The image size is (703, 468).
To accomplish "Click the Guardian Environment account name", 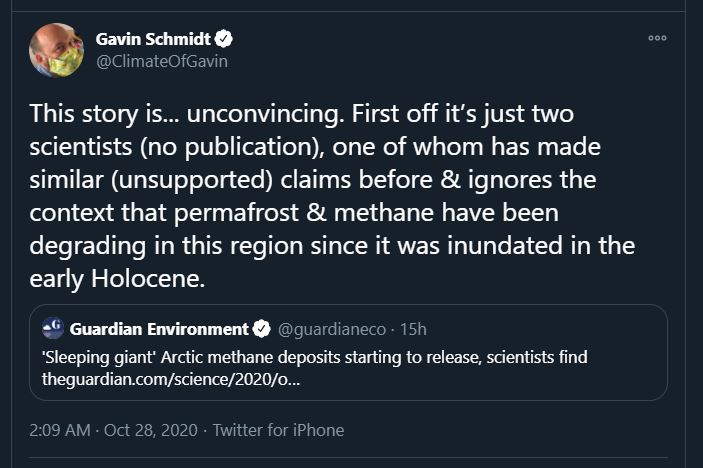I will pyautogui.click(x=159, y=329).
